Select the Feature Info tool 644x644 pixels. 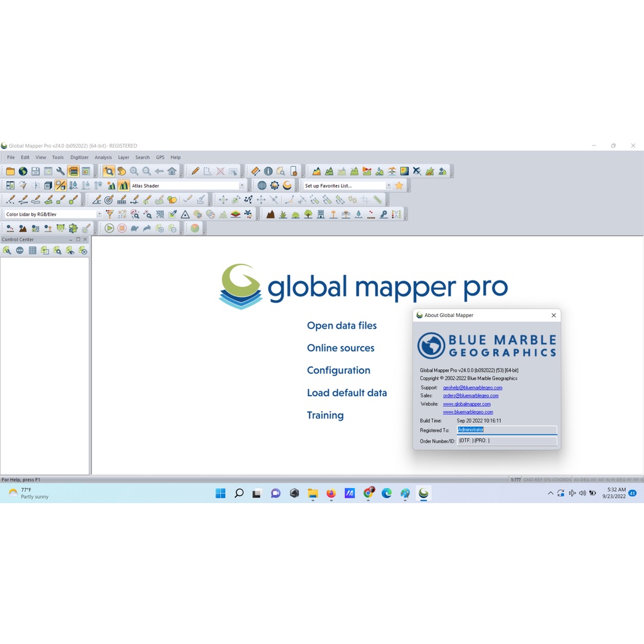(268, 171)
